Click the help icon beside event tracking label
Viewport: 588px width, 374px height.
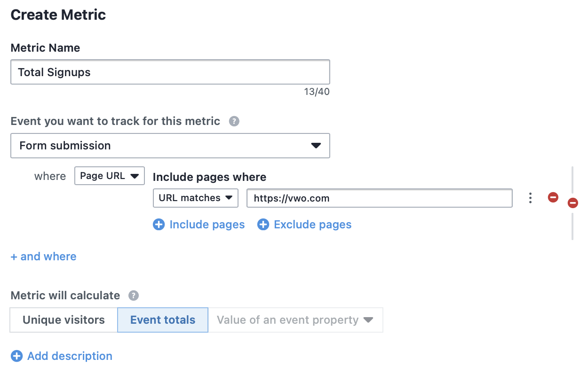234,121
